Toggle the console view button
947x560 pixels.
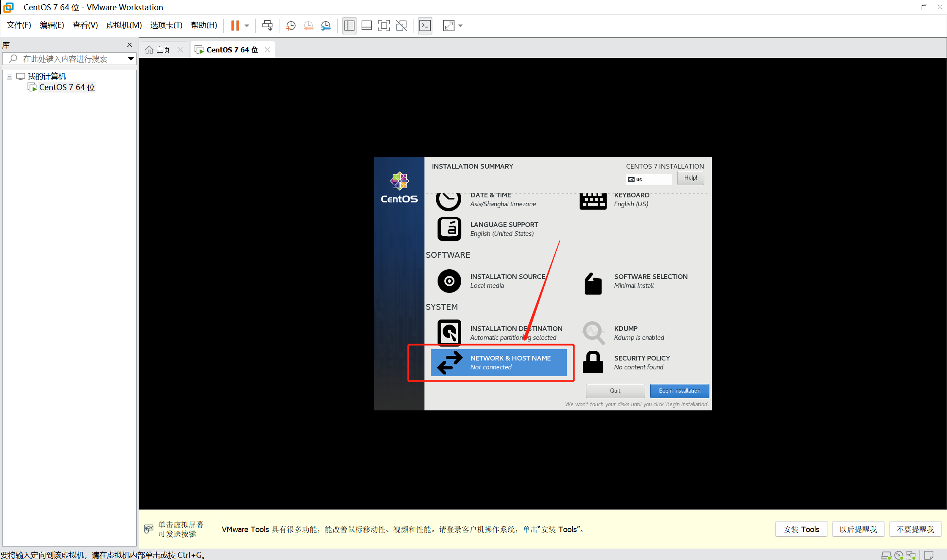click(425, 25)
